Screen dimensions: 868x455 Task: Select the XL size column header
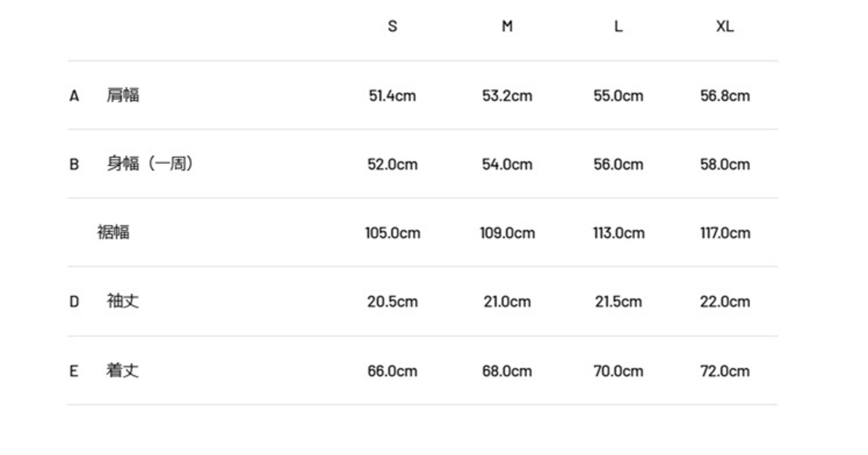[x=725, y=26]
